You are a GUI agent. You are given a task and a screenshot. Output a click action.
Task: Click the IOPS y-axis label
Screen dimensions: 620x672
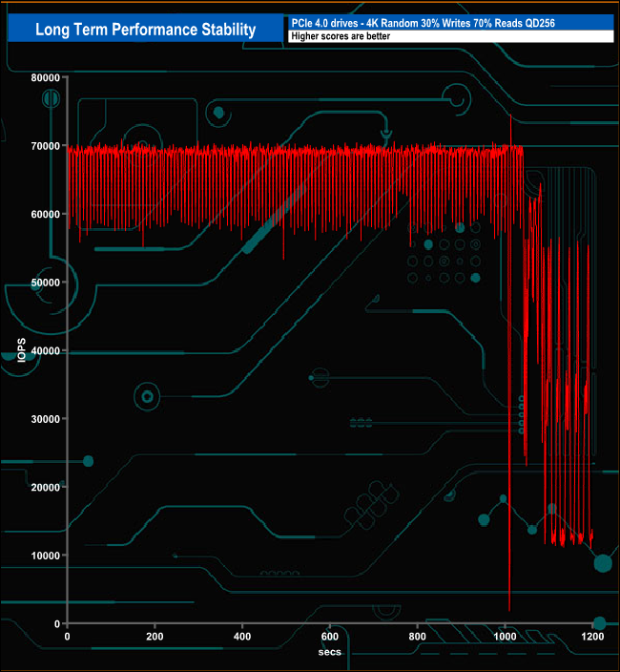[x=21, y=350]
